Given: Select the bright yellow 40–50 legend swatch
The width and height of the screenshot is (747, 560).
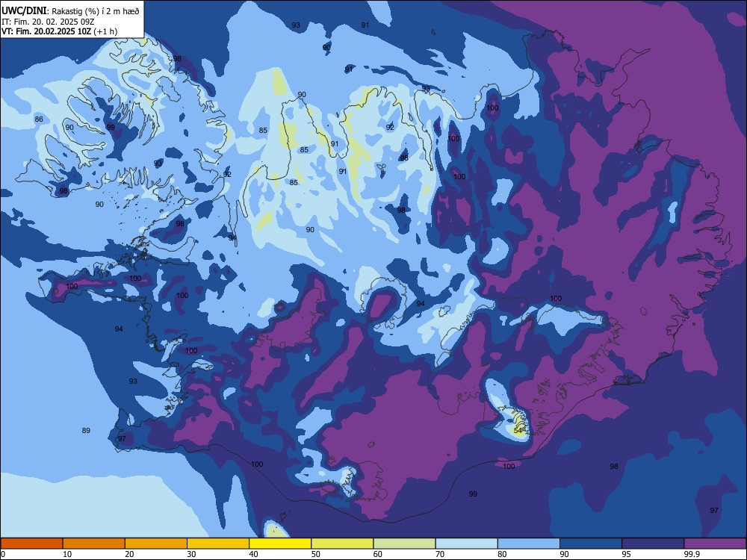Looking at the screenshot, I should (280, 544).
